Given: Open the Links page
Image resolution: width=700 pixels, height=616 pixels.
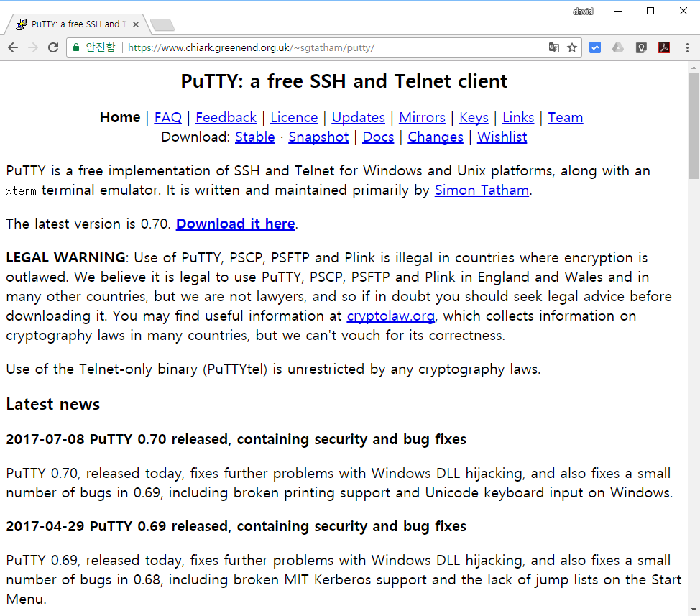Looking at the screenshot, I should pos(518,117).
